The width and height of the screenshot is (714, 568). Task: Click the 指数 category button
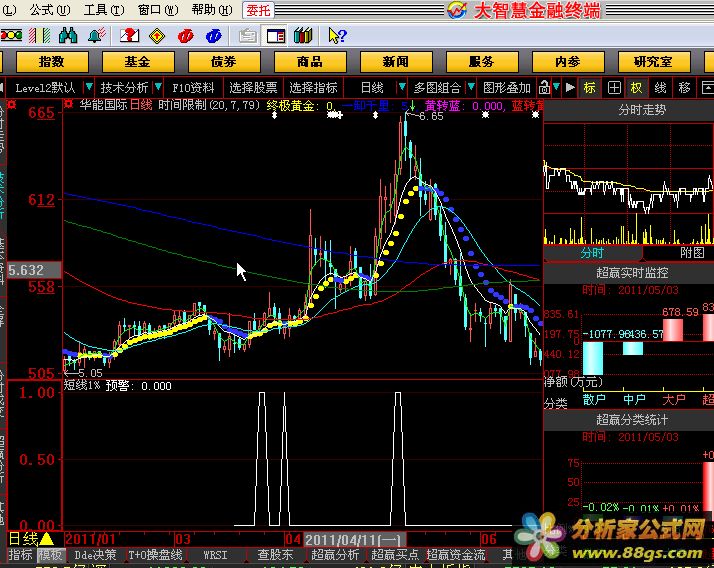point(52,61)
